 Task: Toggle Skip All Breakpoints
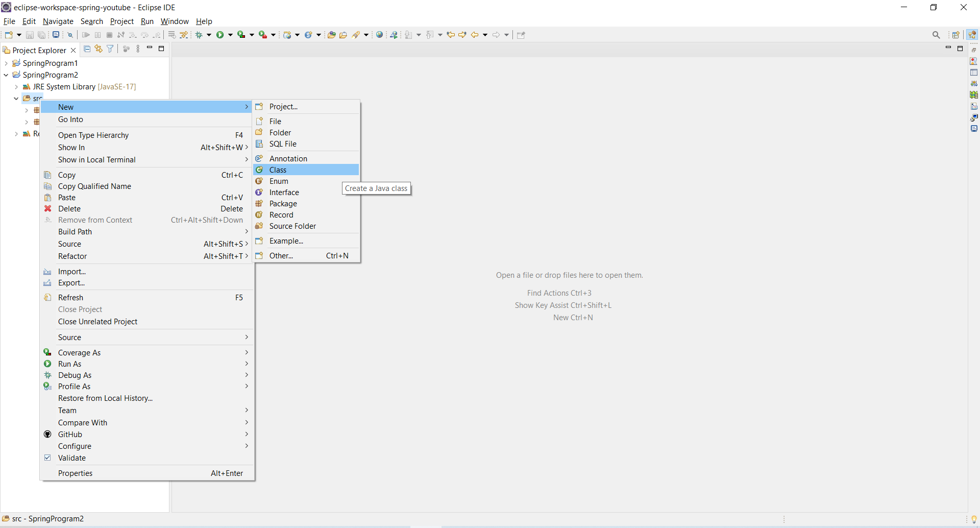point(70,35)
